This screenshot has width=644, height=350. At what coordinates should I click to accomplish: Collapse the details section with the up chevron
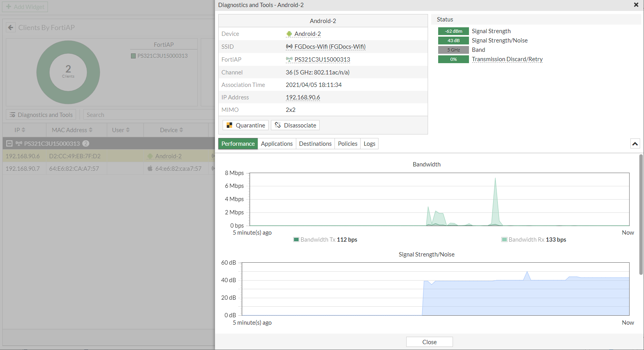pos(635,144)
